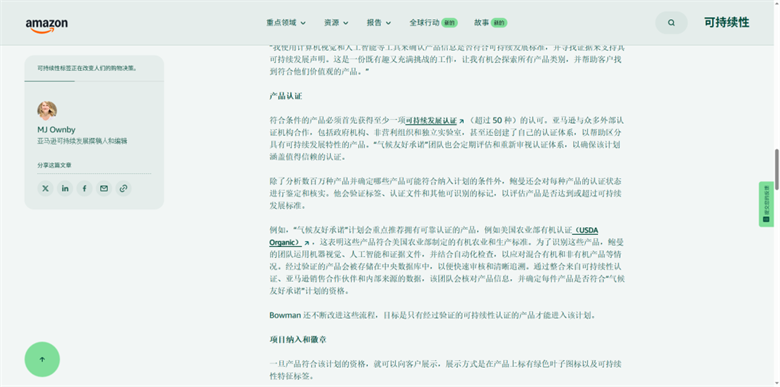The height and width of the screenshot is (387, 780).
Task: Click the green back-to-top arrow button
Action: click(42, 359)
